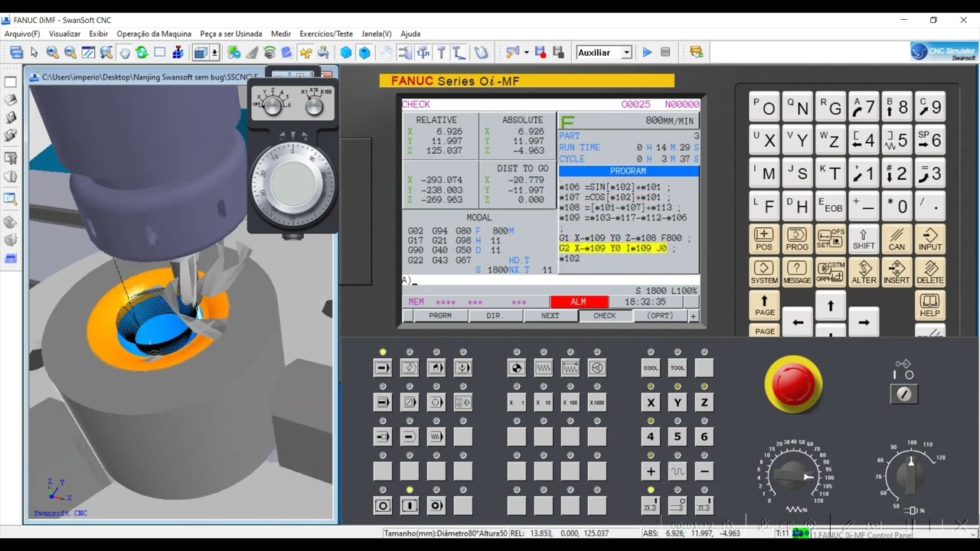Select the PRGRM softkey
This screenshot has width=980, height=551.
pos(440,315)
